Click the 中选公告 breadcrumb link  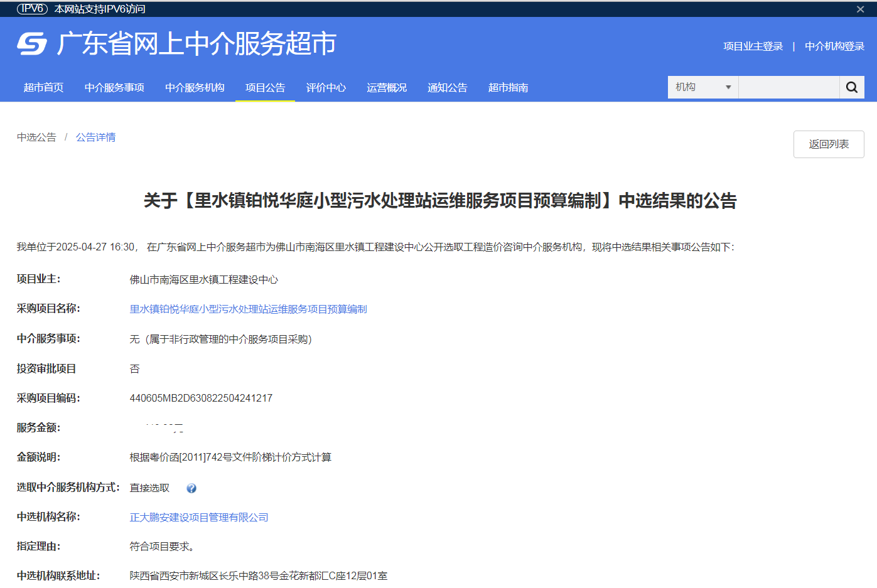click(x=36, y=137)
